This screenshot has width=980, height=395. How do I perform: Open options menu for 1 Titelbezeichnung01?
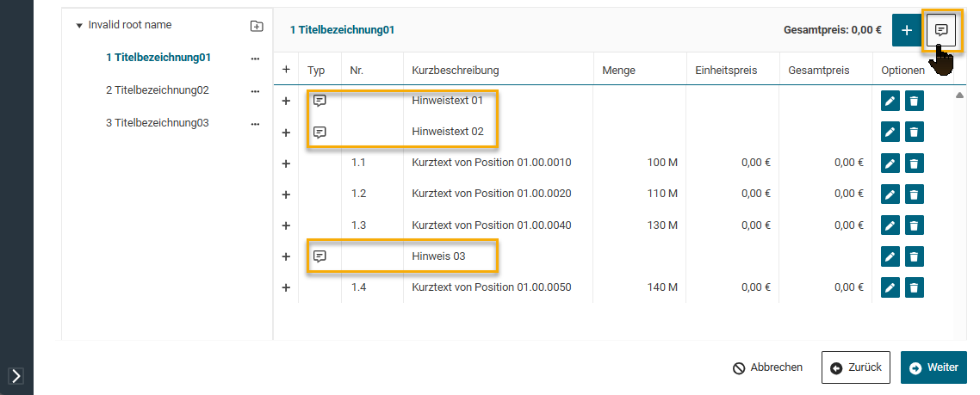(255, 59)
